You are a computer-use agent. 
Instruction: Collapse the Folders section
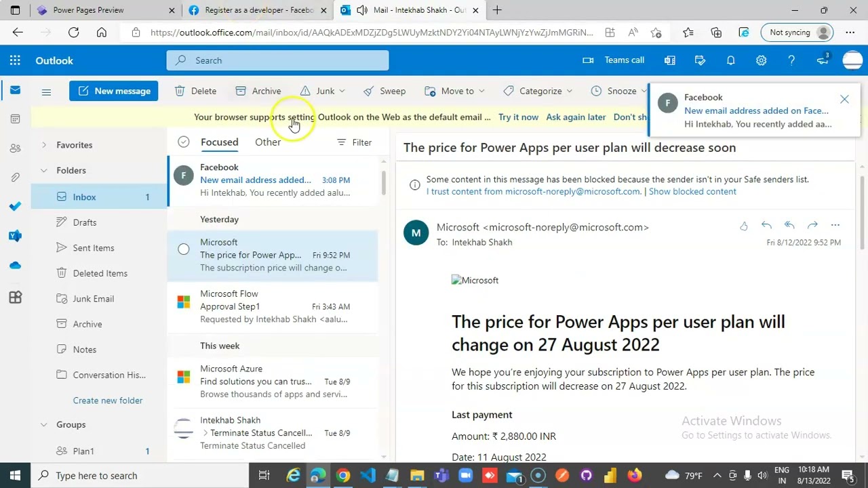tap(43, 171)
